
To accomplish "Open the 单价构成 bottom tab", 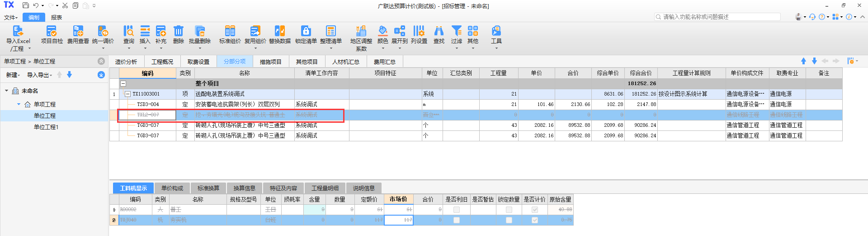I will (x=172, y=188).
